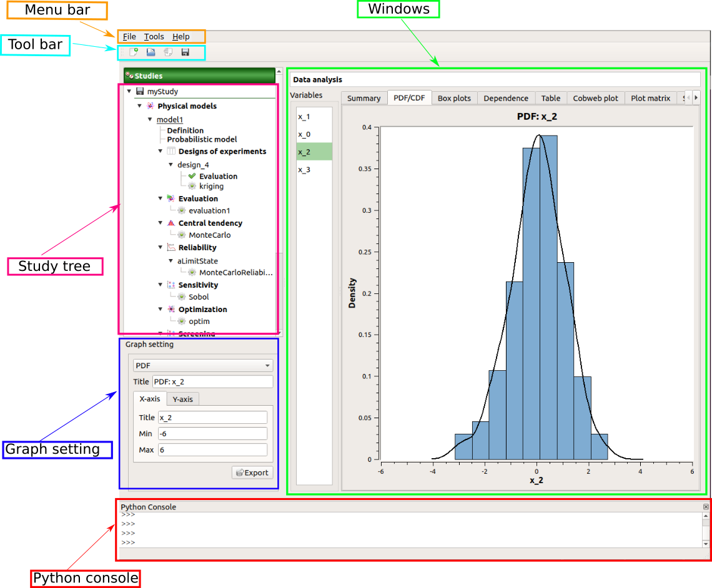Click the Save study disk icon
Screen dimensions: 712x588
pyautogui.click(x=185, y=52)
